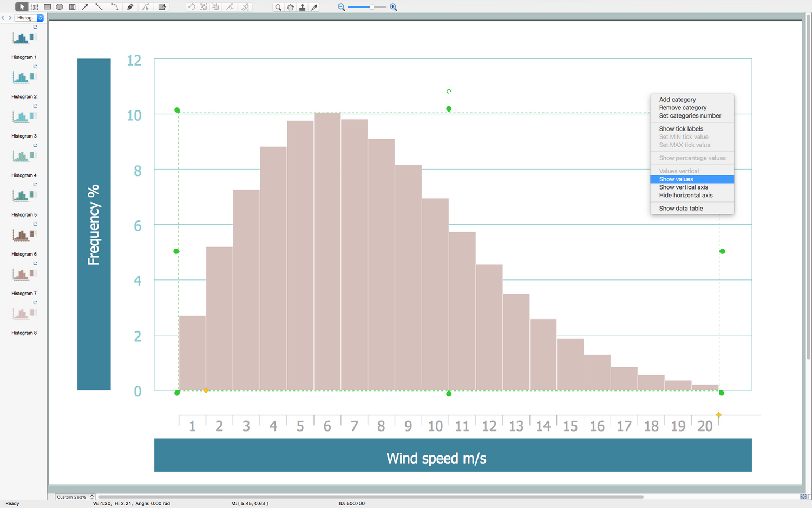Click the add connection point icon
The image size is (812, 508).
coord(230,7)
